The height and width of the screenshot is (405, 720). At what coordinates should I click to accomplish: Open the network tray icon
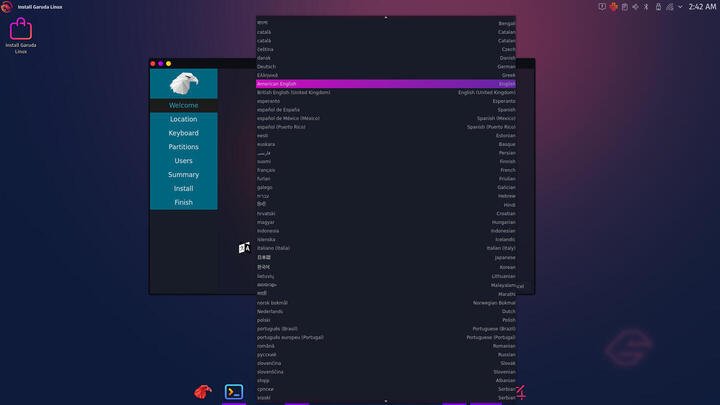pos(669,7)
